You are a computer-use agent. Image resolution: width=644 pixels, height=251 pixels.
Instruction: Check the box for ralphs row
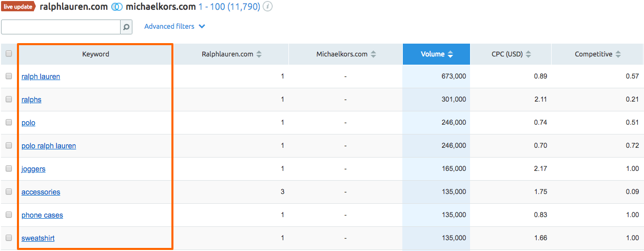point(9,99)
